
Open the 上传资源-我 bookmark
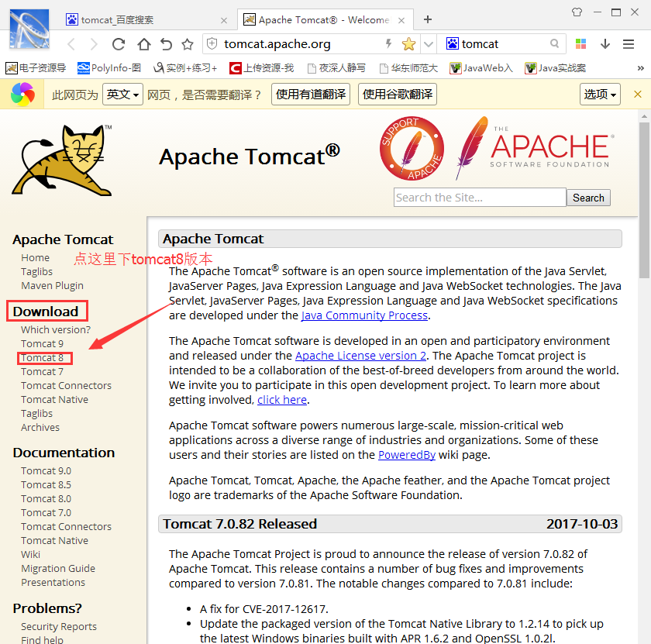coord(262,67)
